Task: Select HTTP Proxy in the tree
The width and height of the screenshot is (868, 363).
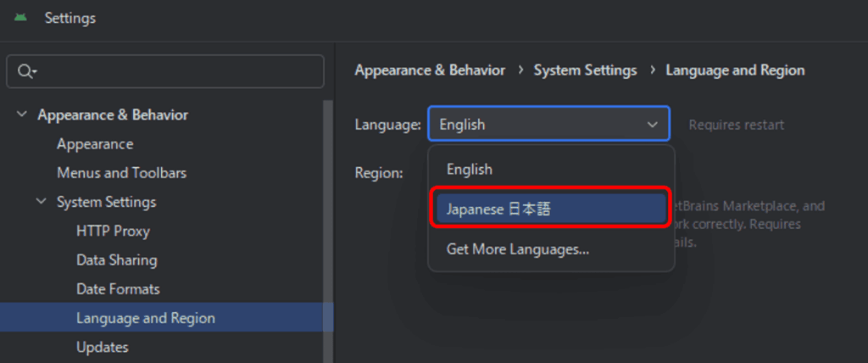Action: tap(113, 231)
